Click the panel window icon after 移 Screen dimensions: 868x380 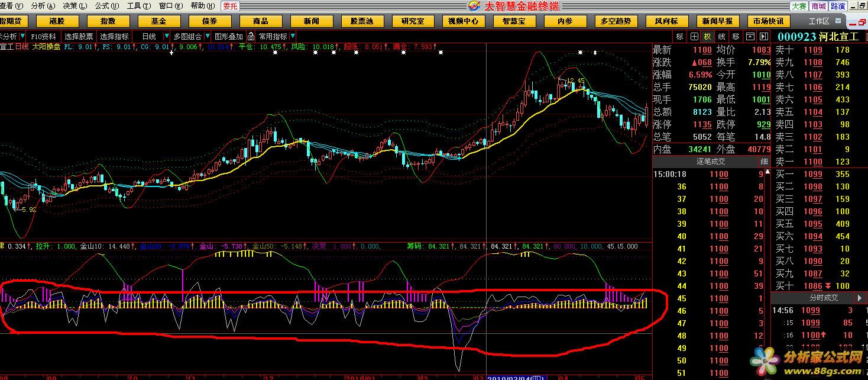[x=750, y=36]
